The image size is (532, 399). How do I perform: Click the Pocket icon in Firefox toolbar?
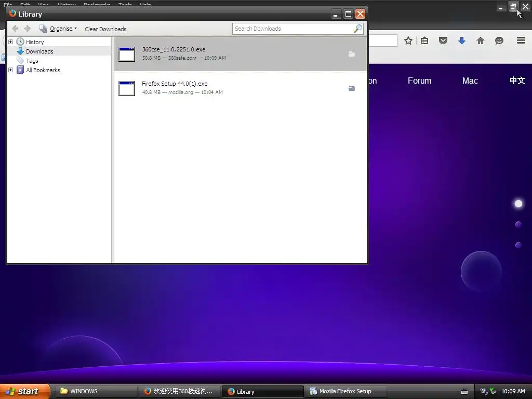[443, 41]
